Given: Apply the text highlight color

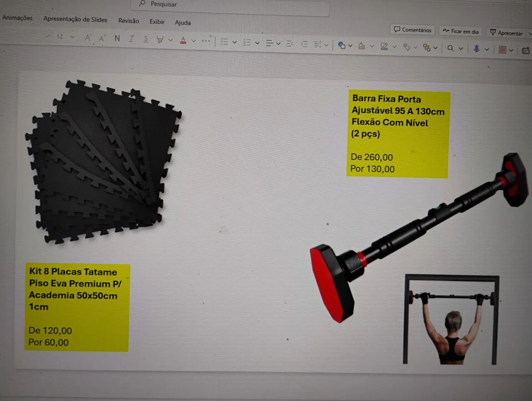Looking at the screenshot, I should coord(160,40).
